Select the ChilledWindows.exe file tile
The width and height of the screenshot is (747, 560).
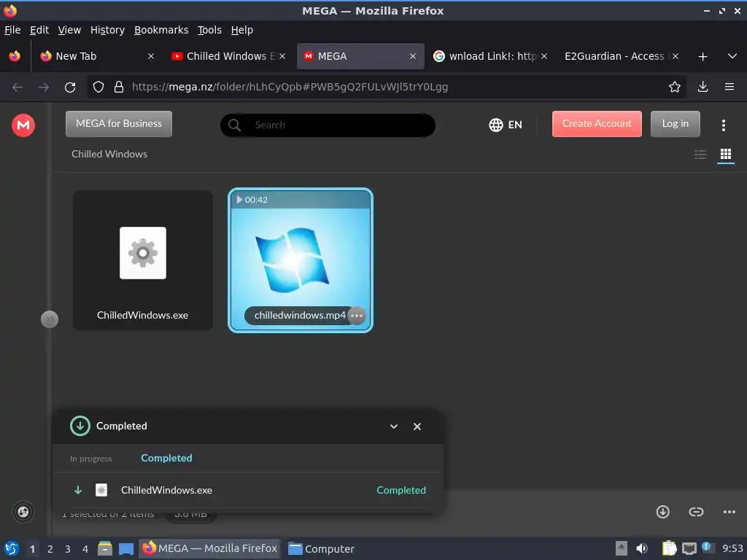coord(143,260)
